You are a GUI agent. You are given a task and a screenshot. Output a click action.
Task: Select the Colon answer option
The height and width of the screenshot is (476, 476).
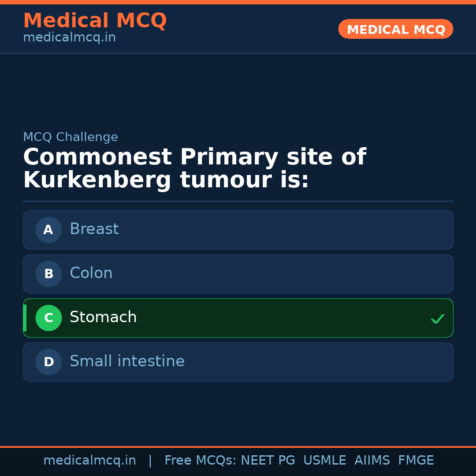(238, 274)
